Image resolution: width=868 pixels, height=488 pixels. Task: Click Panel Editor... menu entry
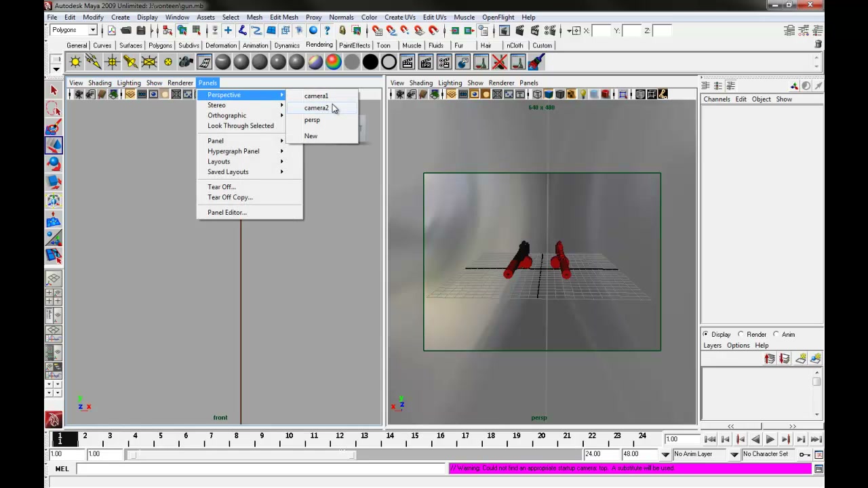pos(227,212)
